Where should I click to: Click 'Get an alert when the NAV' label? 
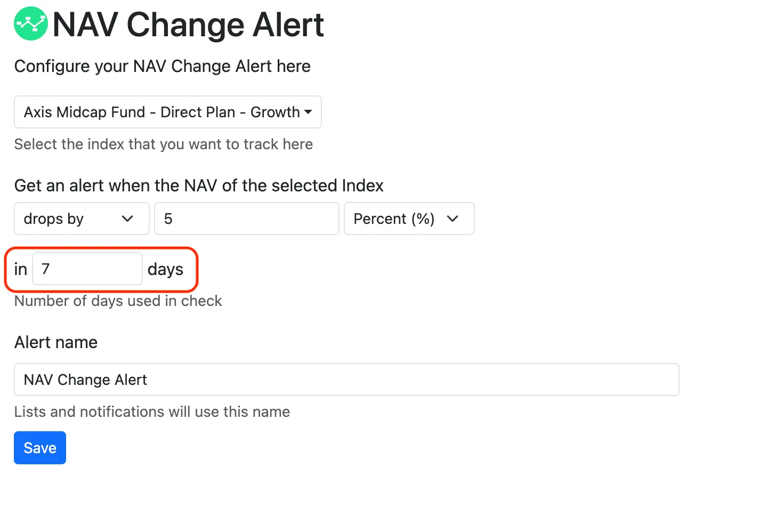click(199, 186)
